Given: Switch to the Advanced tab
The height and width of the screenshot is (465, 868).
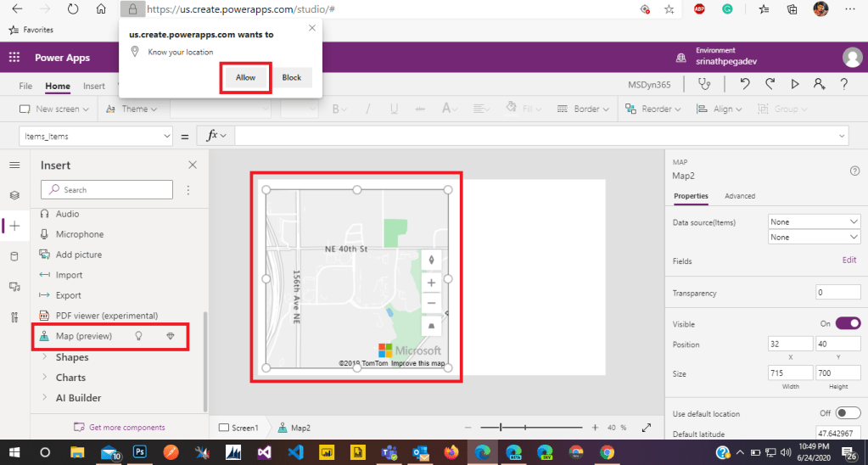Looking at the screenshot, I should point(739,196).
